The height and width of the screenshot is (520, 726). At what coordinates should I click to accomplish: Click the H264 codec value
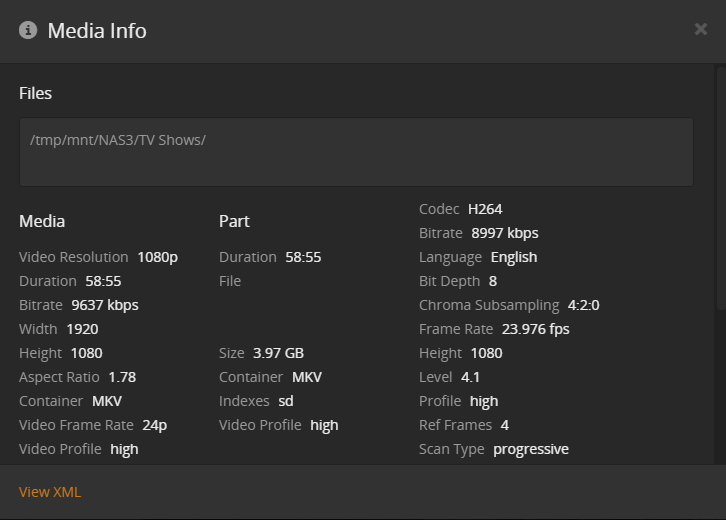tap(485, 209)
